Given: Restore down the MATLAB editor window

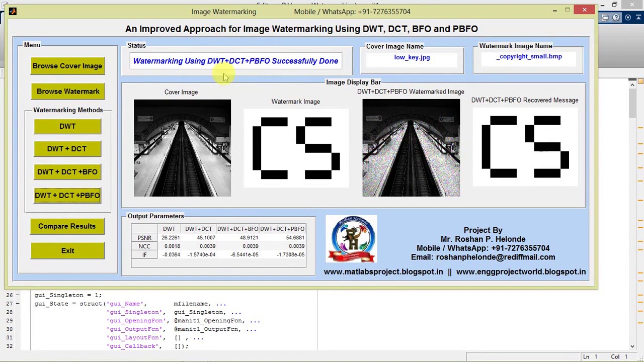Looking at the screenshot, I should tap(615, 5).
